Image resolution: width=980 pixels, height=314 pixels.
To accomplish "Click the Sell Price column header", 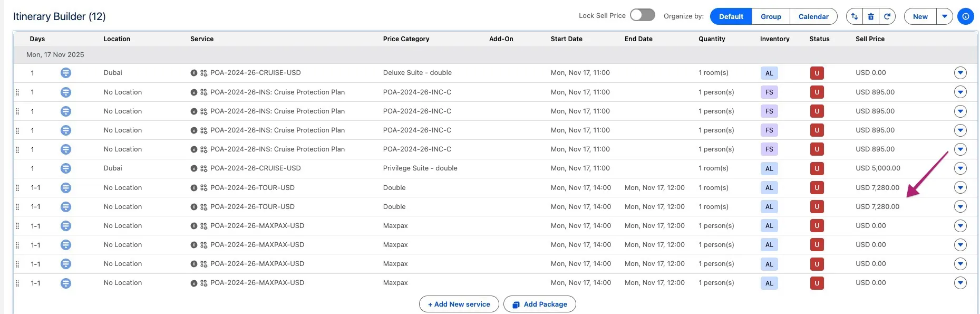I will pos(870,39).
